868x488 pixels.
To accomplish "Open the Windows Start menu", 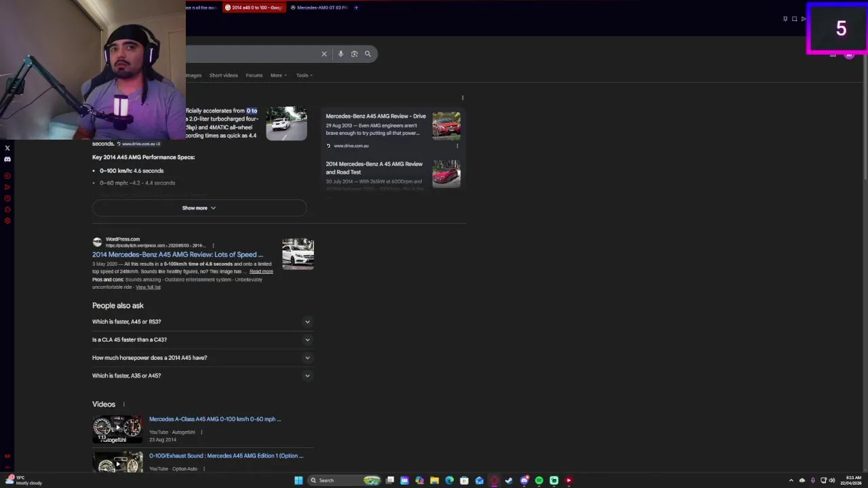I will coord(298,481).
